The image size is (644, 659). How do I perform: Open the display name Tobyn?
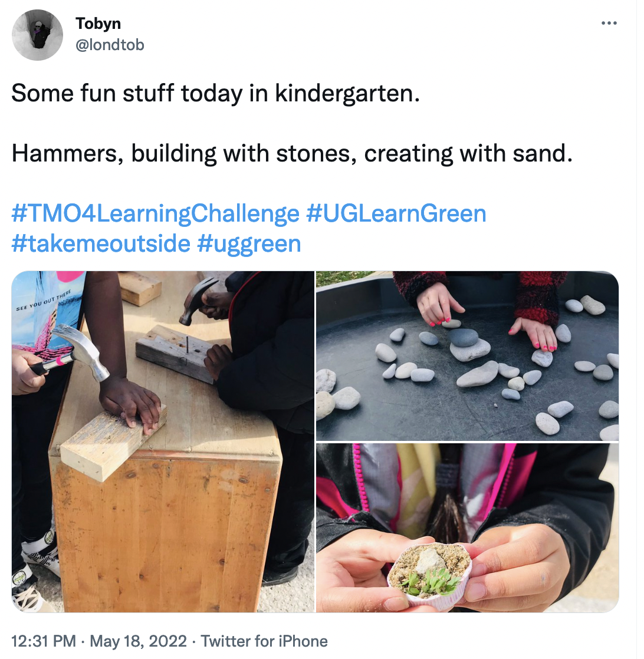[x=98, y=24]
